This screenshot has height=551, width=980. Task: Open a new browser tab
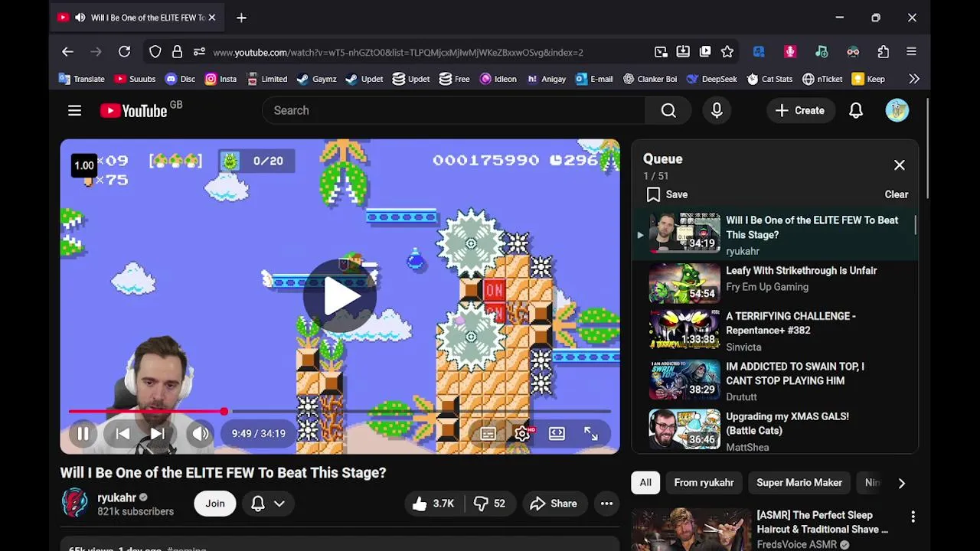241,18
